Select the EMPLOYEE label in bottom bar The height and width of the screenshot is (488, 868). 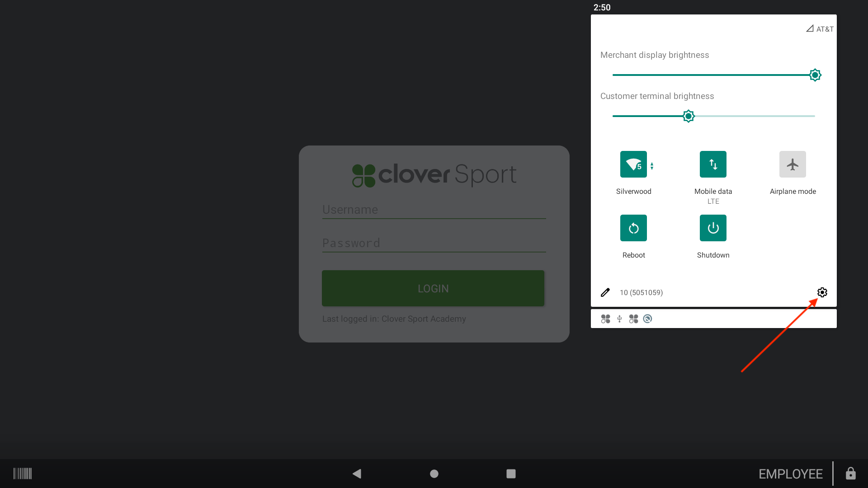[790, 474]
